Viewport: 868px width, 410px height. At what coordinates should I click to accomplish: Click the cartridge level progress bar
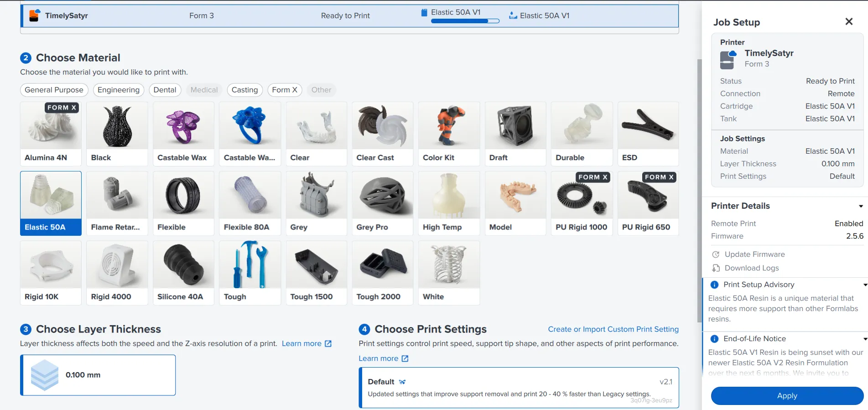pyautogui.click(x=465, y=21)
